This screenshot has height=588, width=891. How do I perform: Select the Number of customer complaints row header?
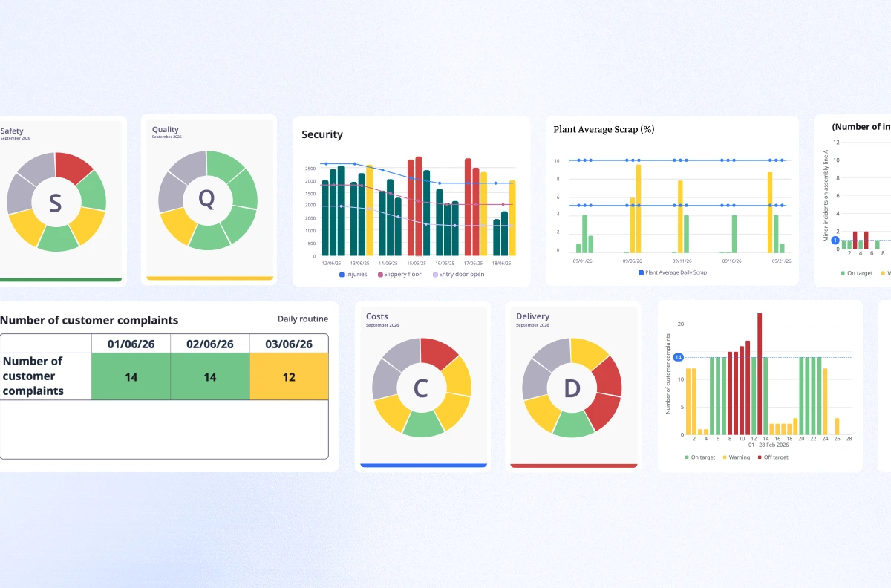coord(45,376)
